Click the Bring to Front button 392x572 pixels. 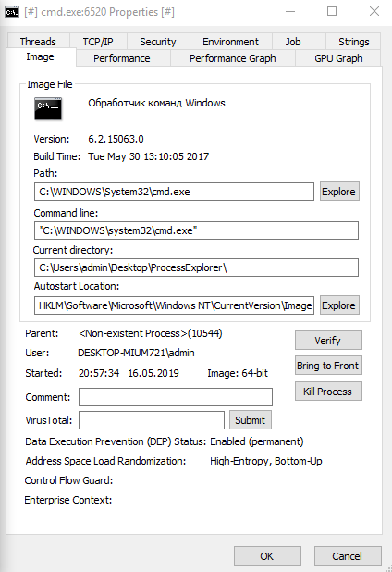328,366
